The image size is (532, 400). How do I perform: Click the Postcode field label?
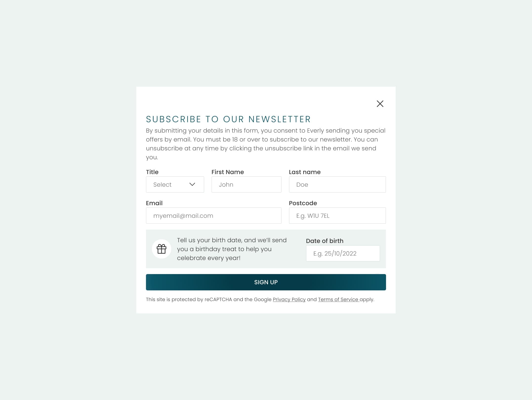[x=303, y=203]
